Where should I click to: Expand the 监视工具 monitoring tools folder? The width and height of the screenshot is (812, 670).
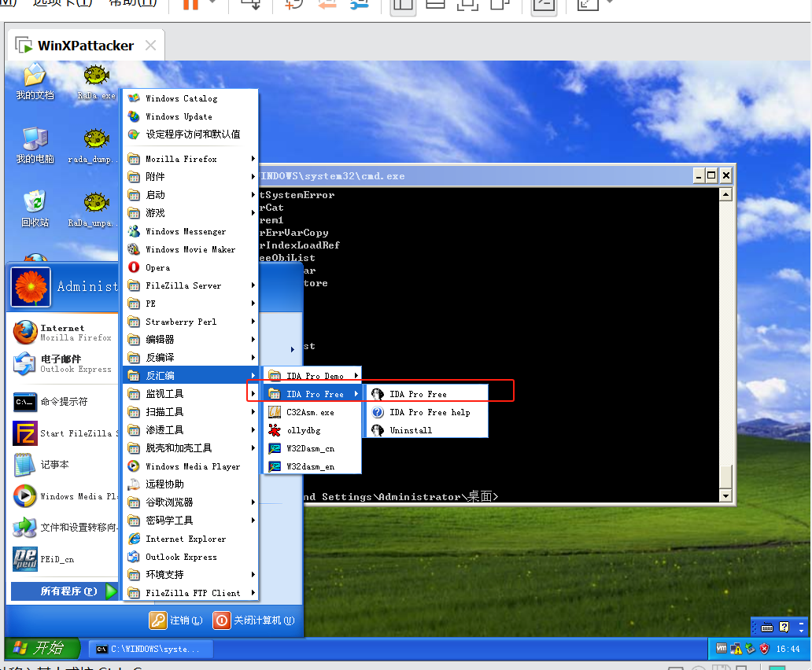click(190, 394)
